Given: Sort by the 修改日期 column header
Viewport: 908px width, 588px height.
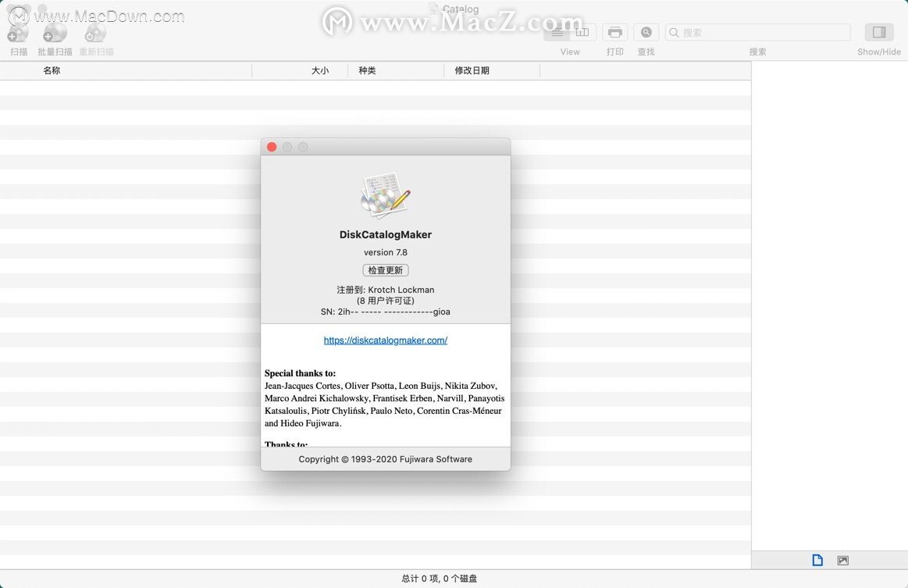Looking at the screenshot, I should pos(472,70).
